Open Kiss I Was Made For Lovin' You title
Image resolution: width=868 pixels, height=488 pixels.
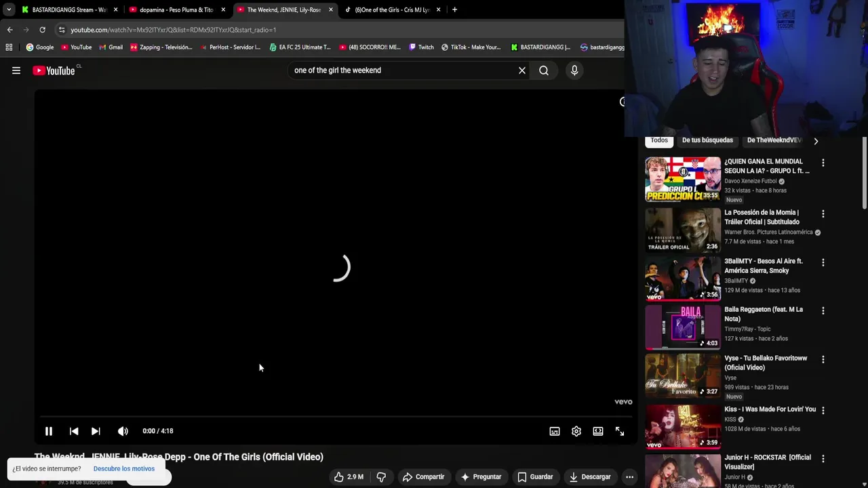[770, 409]
